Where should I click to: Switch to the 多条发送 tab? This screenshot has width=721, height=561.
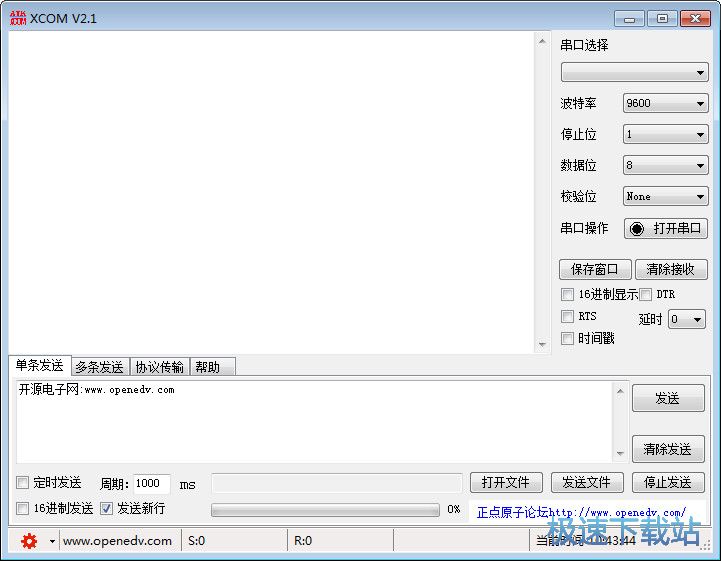(99, 367)
